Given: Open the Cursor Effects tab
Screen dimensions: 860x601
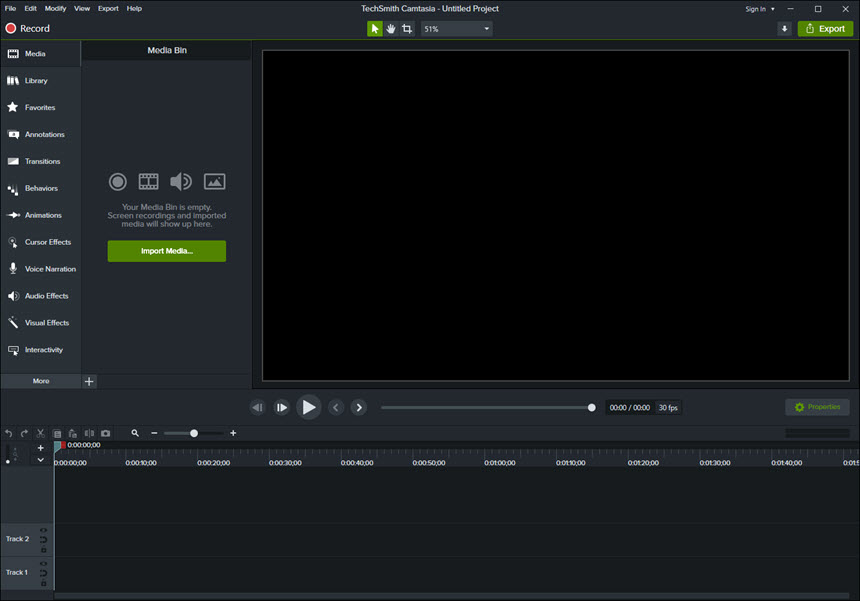Looking at the screenshot, I should 41,242.
